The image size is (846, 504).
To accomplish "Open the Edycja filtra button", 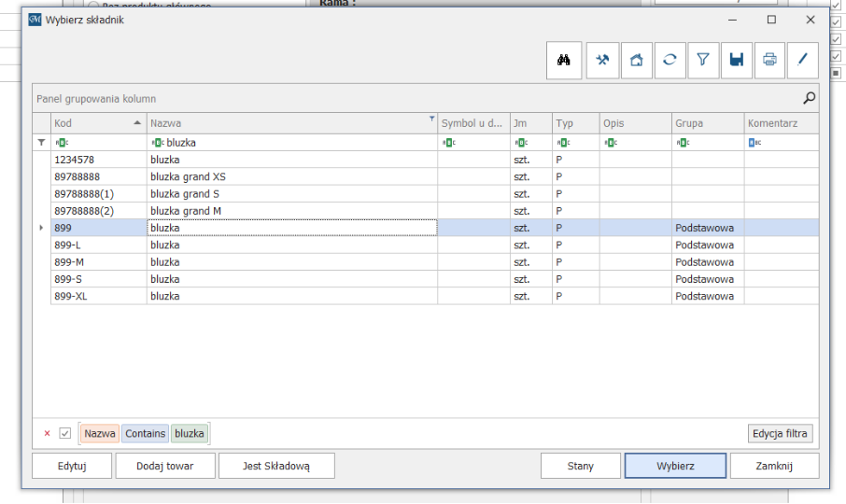I will click(781, 433).
